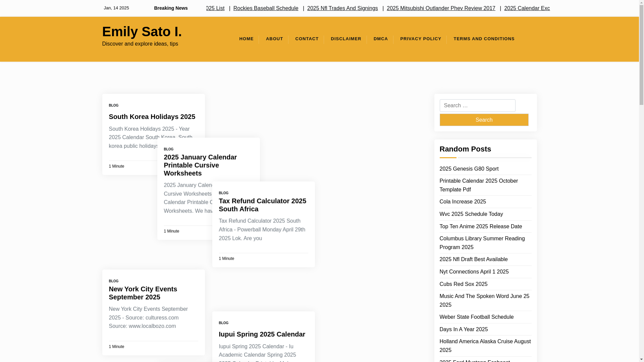Click BLOG tag above Tax Refund Calculator
This screenshot has width=644, height=362.
(x=223, y=193)
